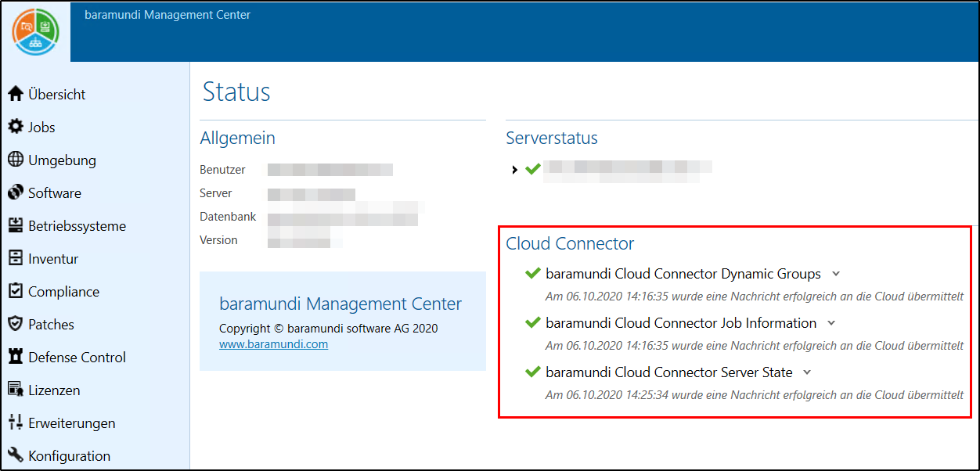
Task: Click the Übersicht home icon
Action: point(16,94)
